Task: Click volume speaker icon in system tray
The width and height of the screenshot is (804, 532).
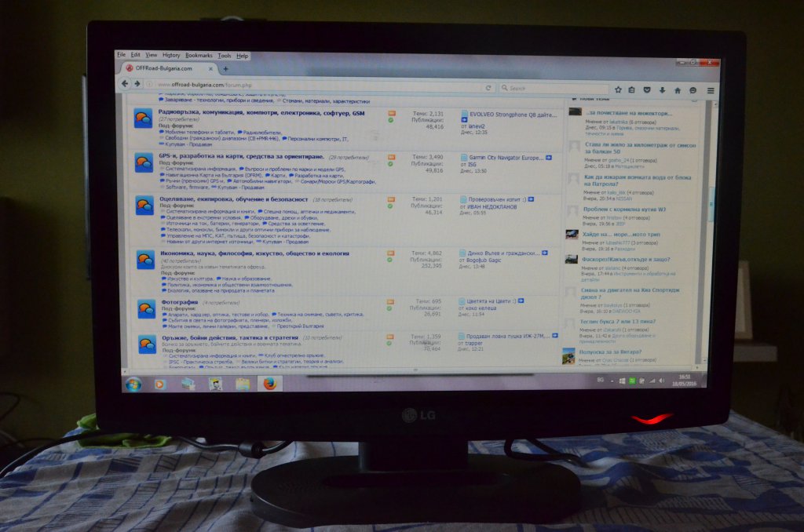Action: [x=661, y=381]
